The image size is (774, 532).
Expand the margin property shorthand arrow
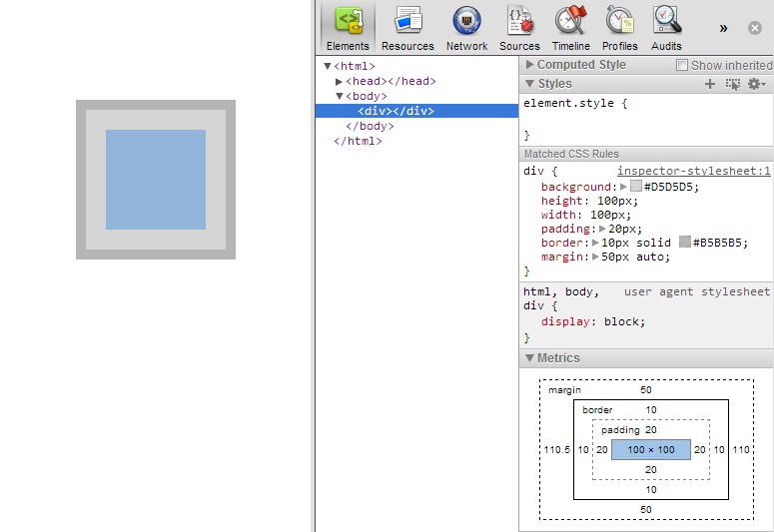point(595,257)
